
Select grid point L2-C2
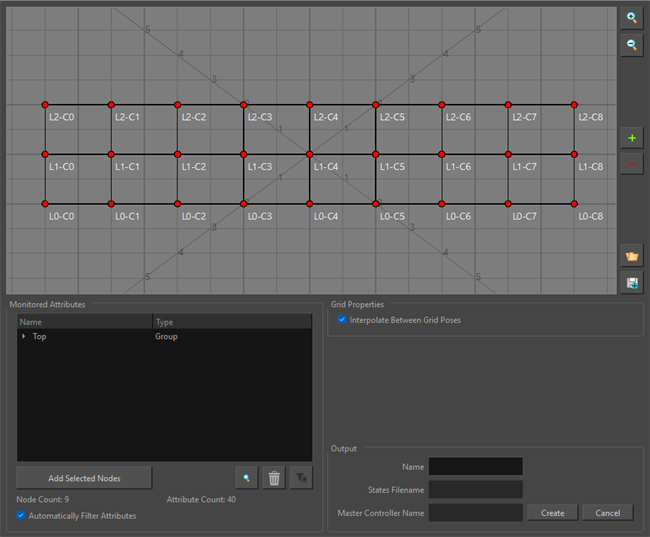click(x=177, y=105)
